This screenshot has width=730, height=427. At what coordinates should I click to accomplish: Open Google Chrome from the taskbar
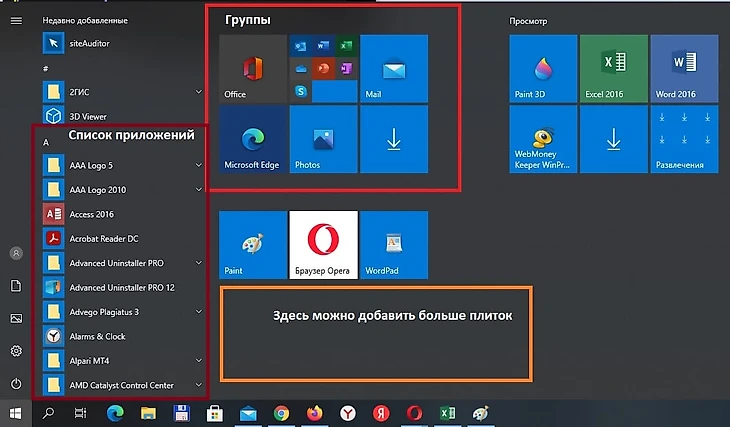point(281,413)
